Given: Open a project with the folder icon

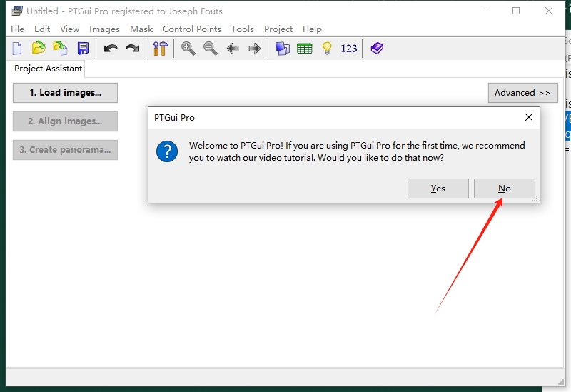Looking at the screenshot, I should coord(39,48).
